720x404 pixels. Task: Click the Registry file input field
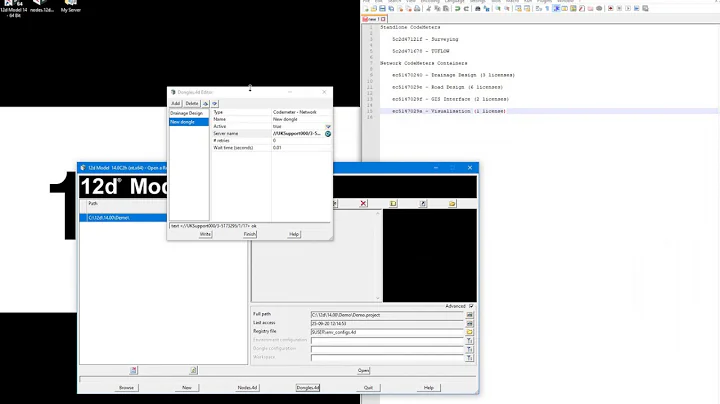[x=387, y=332]
